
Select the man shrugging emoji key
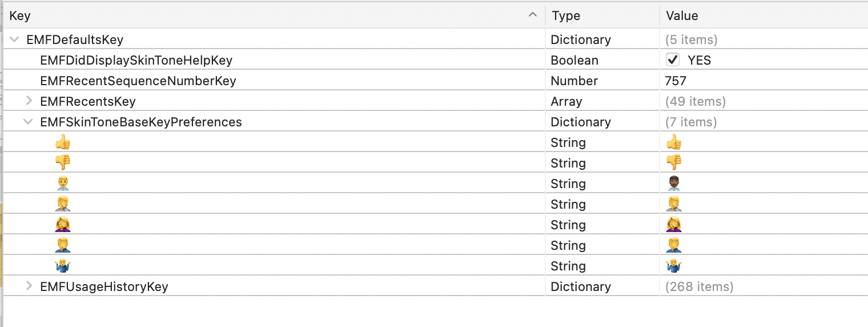[63, 266]
